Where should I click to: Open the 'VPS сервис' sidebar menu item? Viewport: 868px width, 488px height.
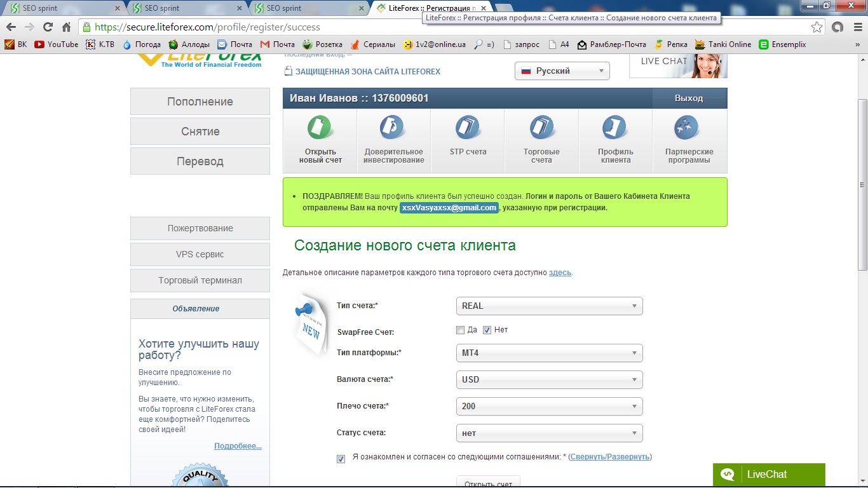click(x=200, y=254)
